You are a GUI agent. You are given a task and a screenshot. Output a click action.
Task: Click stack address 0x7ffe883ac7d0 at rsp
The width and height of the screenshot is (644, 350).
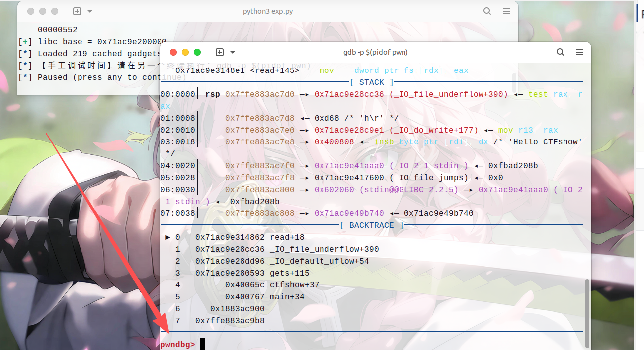(x=259, y=94)
